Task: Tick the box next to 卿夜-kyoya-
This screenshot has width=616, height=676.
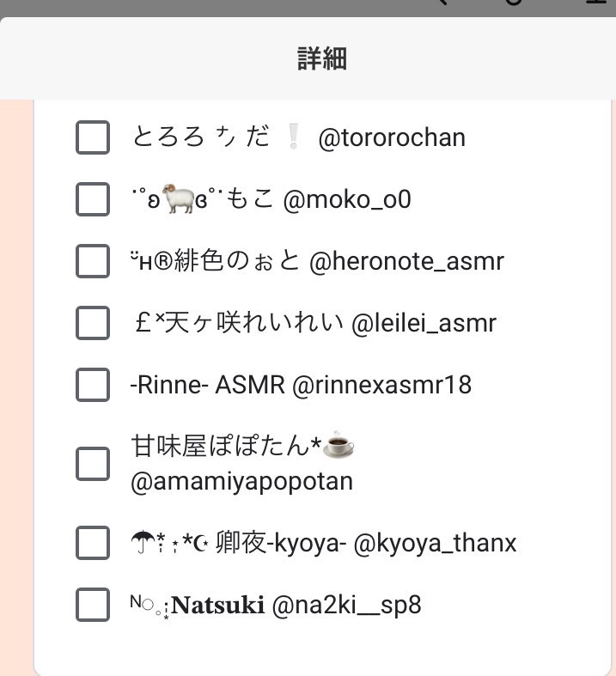Action: (93, 543)
